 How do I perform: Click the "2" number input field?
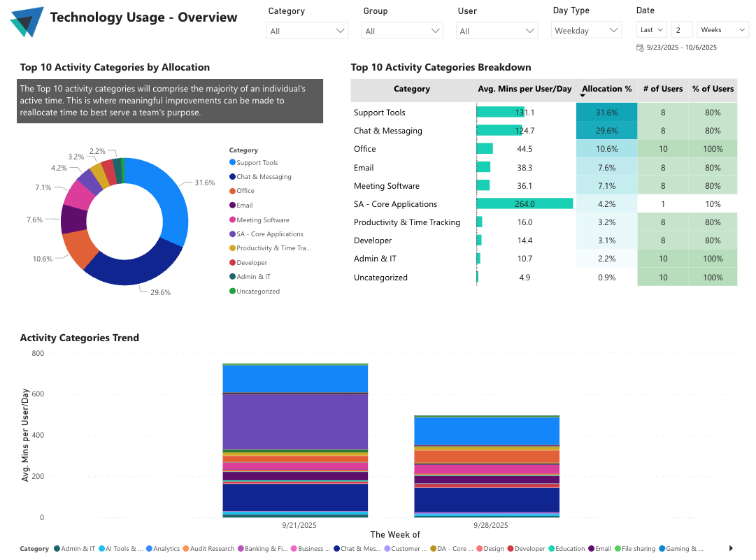(681, 29)
